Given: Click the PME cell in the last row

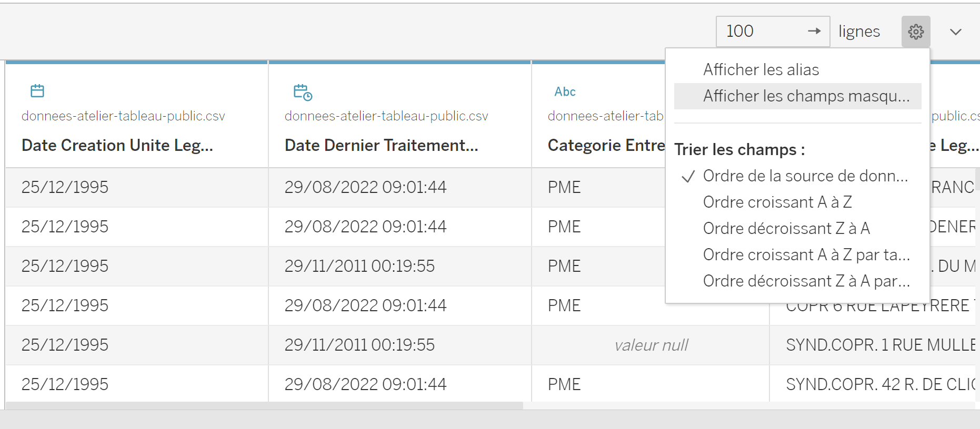Looking at the screenshot, I should [x=651, y=385].
